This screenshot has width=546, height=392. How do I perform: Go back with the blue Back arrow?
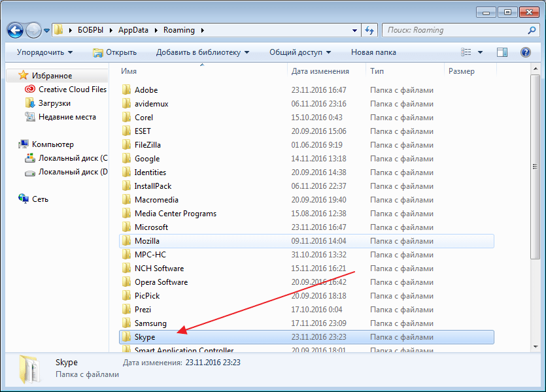pyautogui.click(x=15, y=31)
